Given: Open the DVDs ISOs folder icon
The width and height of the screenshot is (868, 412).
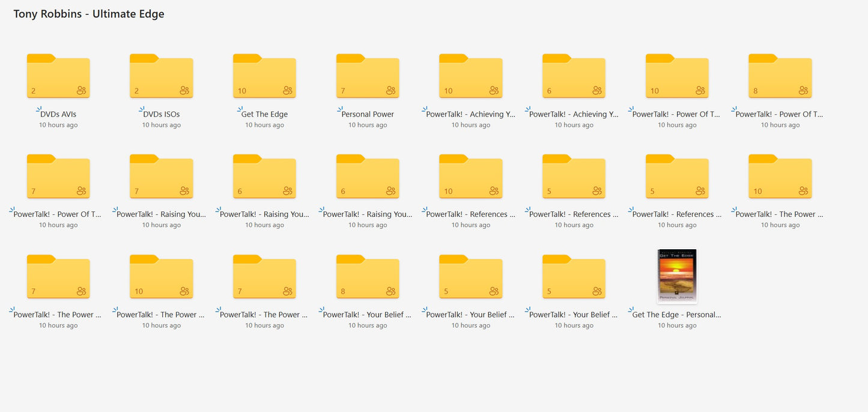Looking at the screenshot, I should [162, 76].
